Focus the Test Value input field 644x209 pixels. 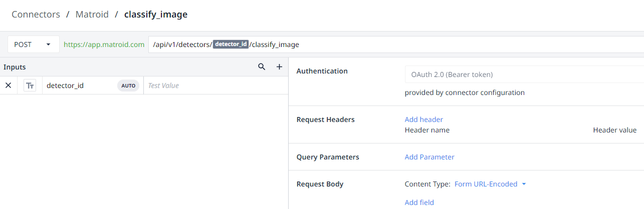pos(216,85)
